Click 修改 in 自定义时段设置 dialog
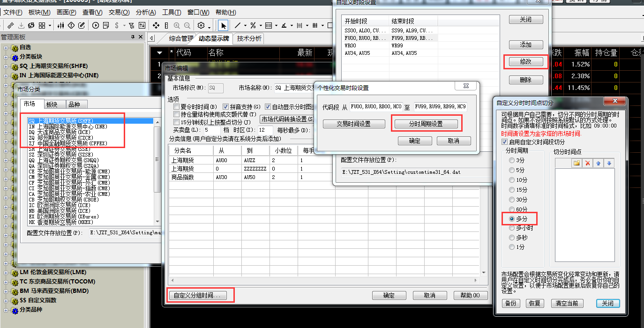Image resolution: width=644 pixels, height=328 pixels. (x=526, y=62)
